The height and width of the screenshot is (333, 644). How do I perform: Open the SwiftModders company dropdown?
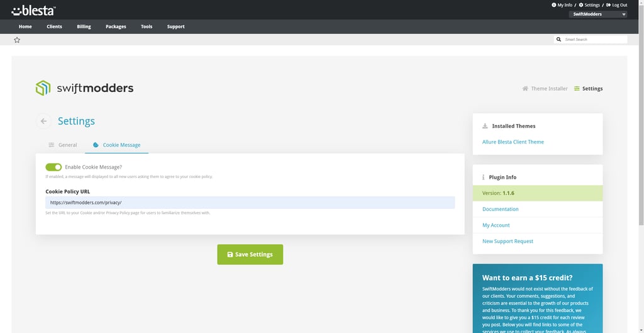pos(597,14)
